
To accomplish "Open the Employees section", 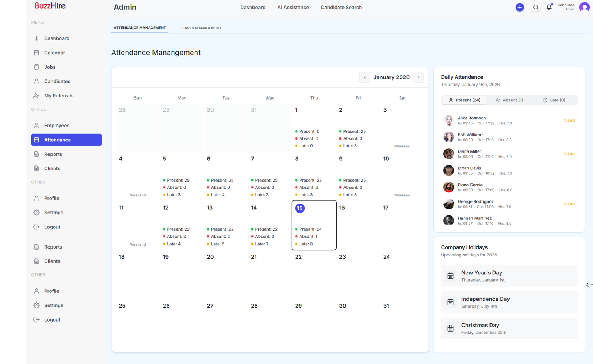I will [56, 125].
